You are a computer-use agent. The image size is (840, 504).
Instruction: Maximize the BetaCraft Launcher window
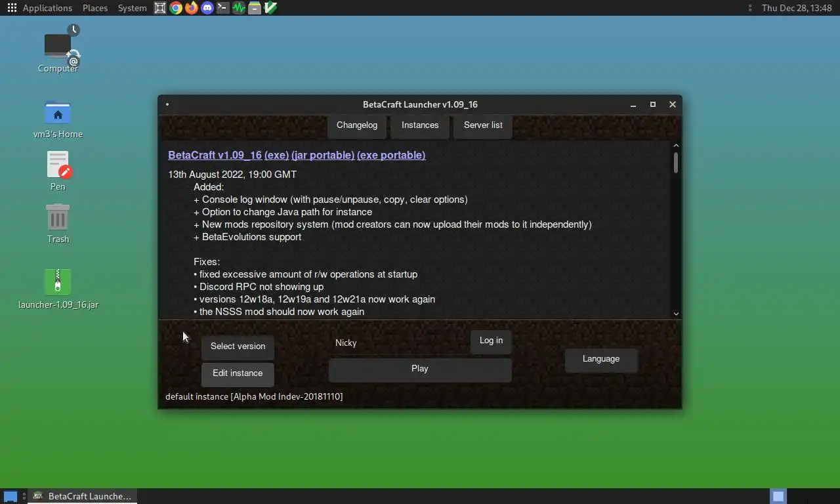(653, 104)
